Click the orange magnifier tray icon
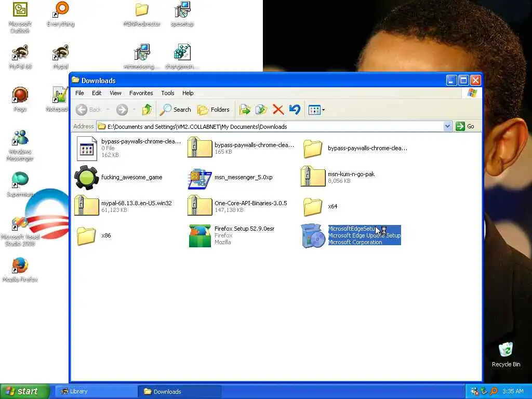532x399 pixels. (x=494, y=391)
